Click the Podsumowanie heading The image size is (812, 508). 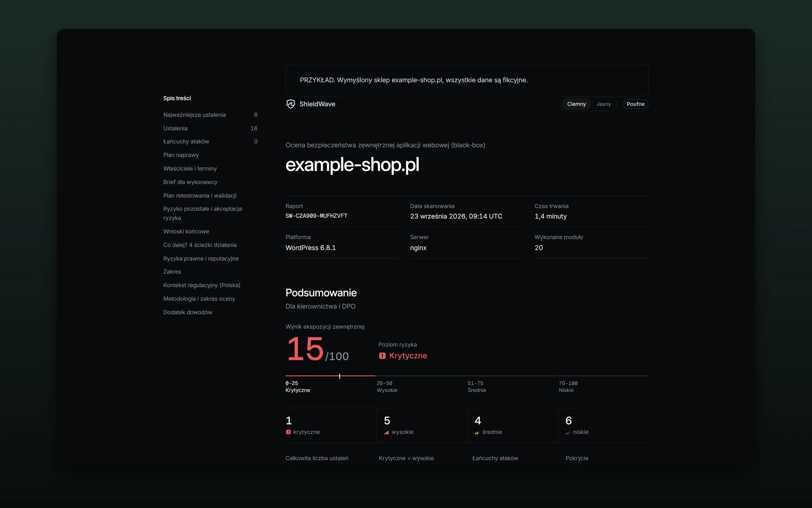pyautogui.click(x=321, y=293)
